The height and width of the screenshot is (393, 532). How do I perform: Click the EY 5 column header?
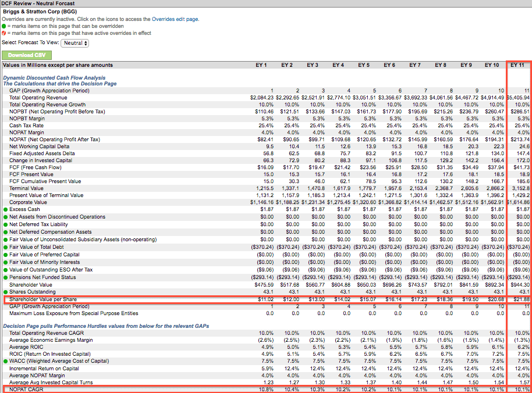pos(364,65)
